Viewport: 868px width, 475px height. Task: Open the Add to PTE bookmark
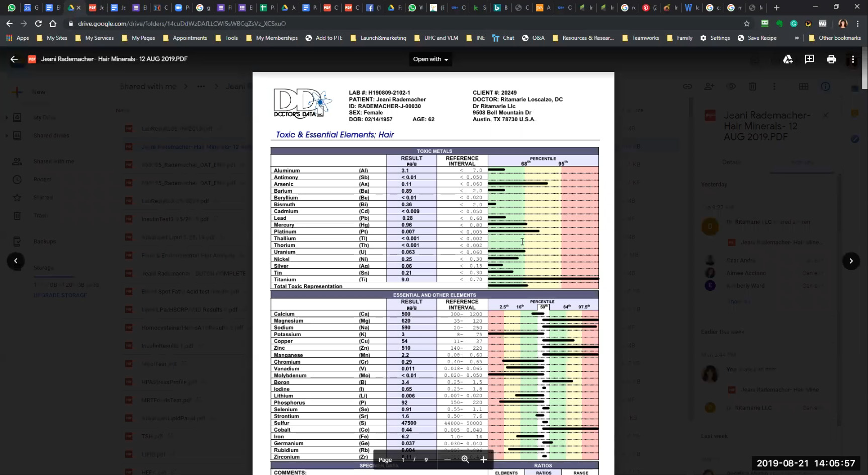click(324, 38)
